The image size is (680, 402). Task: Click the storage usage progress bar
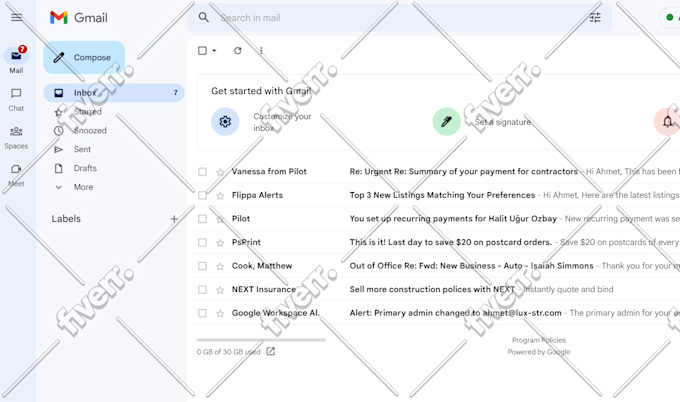click(261, 340)
